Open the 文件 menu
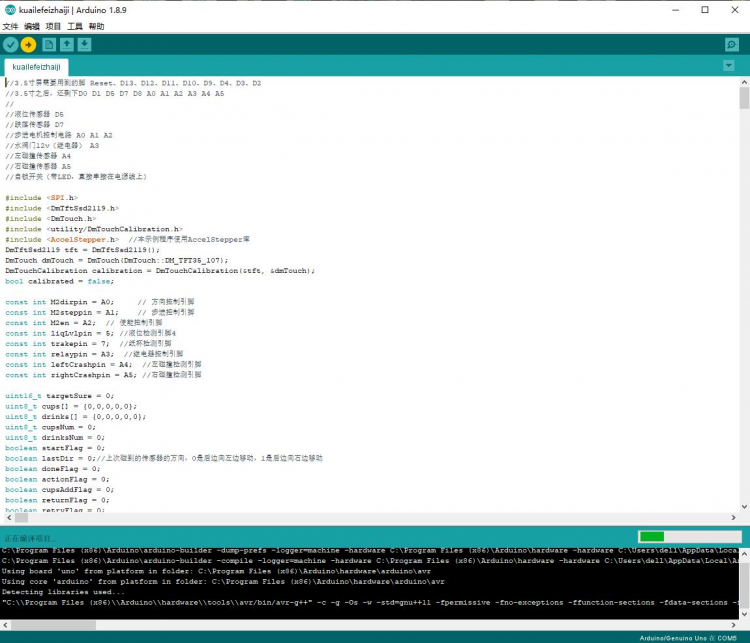The image size is (750, 643). coord(10,26)
